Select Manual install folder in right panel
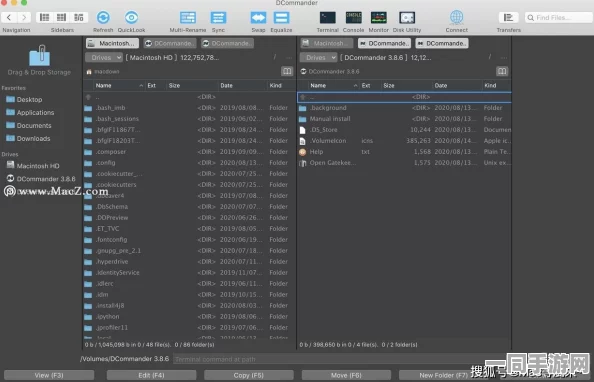Screen dimensions: 594x382 (x=405, y=119)
